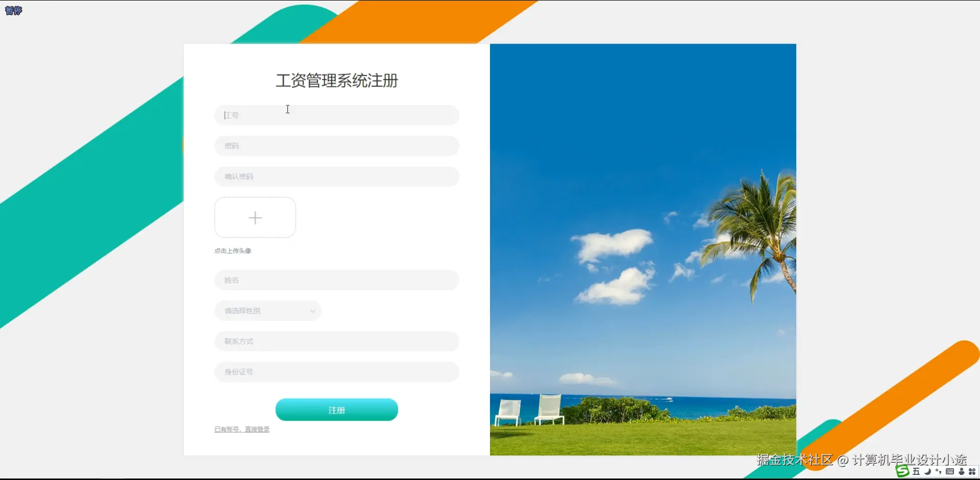Focus the 密码 password field

336,146
